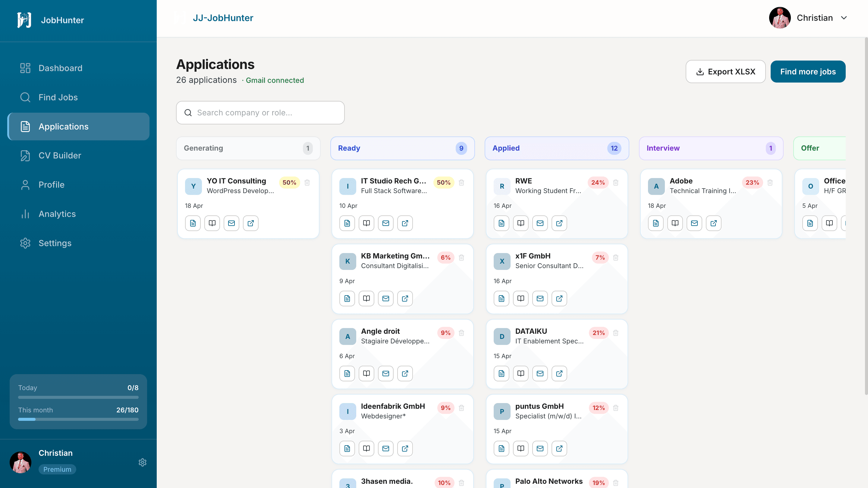Image resolution: width=868 pixels, height=488 pixels.
Task: Click the page's vertical scrollbar
Action: tap(866, 216)
